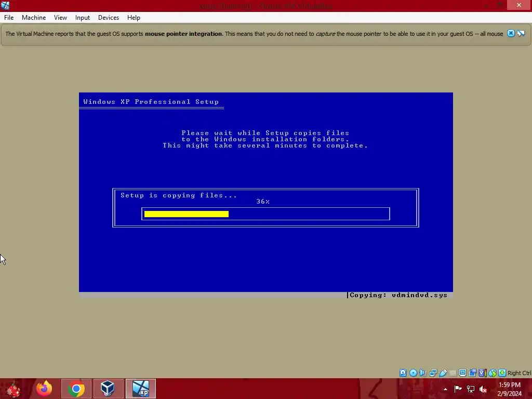Dismiss the mouse integration notification
Image resolution: width=532 pixels, height=399 pixels.
click(x=511, y=33)
